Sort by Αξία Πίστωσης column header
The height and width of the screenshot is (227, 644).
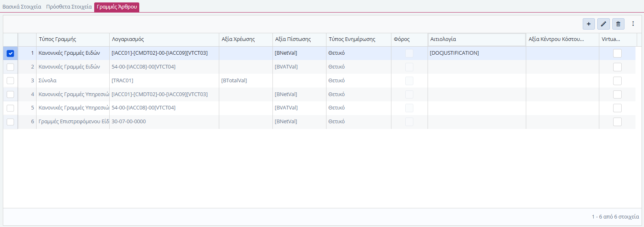300,39
